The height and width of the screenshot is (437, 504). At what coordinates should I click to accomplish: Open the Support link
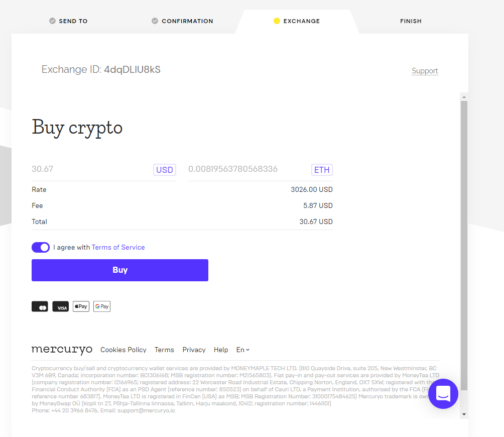pyautogui.click(x=425, y=71)
